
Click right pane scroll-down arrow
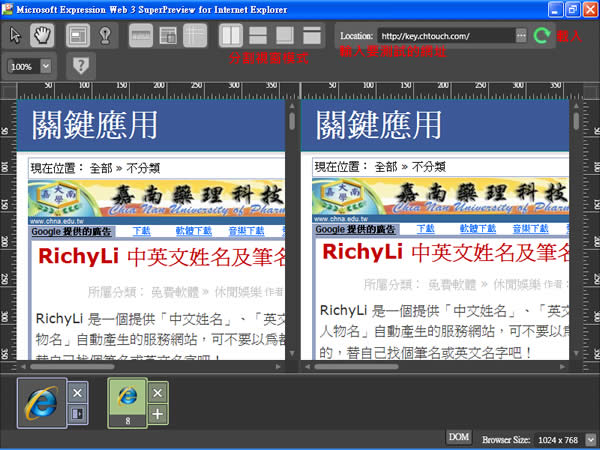pos(576,353)
